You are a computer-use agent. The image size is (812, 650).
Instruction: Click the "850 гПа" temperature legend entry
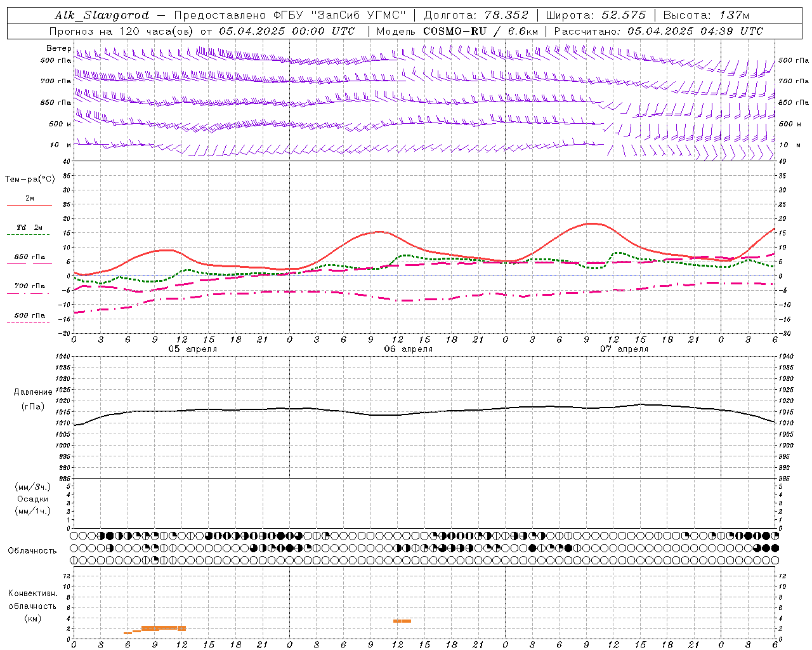[30, 257]
